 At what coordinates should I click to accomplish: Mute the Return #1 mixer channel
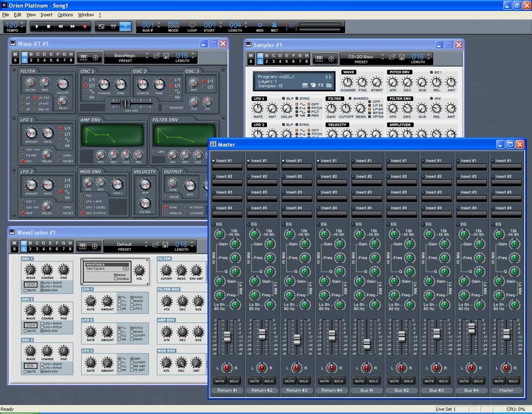tap(221, 380)
